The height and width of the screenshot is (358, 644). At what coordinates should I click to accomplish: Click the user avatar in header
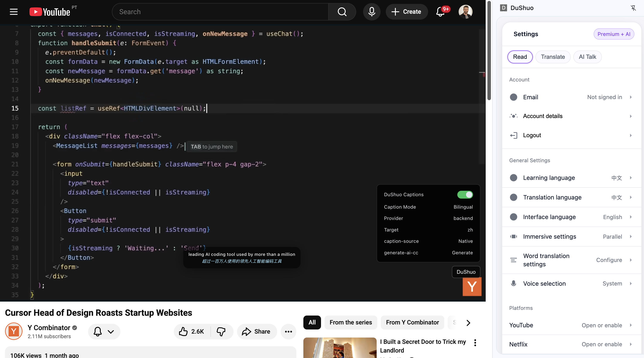[465, 12]
